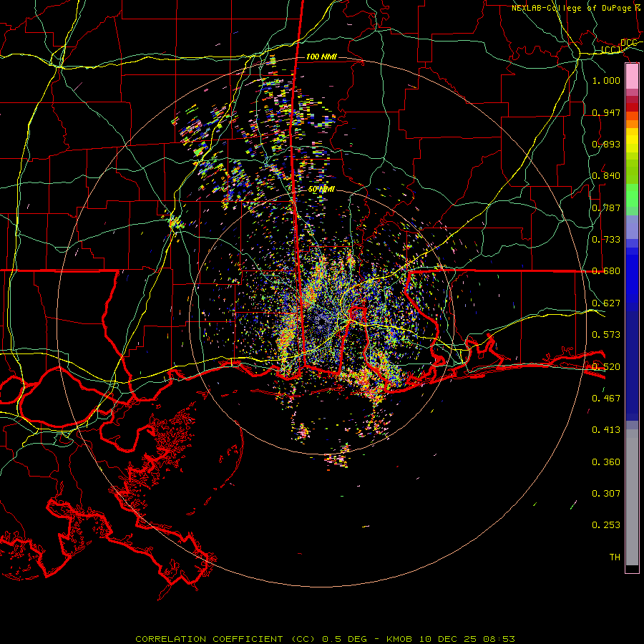Select the 0.947 legend value
This screenshot has width=644, height=644.
click(x=606, y=112)
